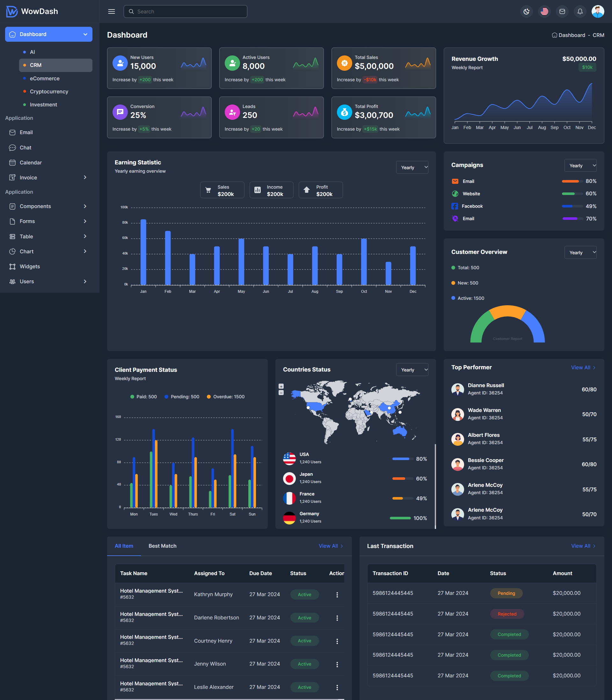Screen dimensions: 612x700
Task: Click the US flag language icon
Action: pos(544,11)
